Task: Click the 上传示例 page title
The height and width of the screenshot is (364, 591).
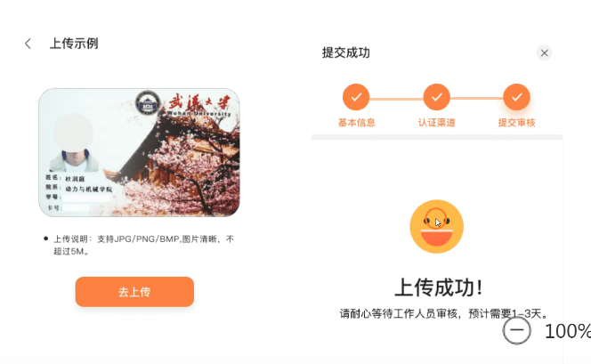Action: click(x=74, y=44)
